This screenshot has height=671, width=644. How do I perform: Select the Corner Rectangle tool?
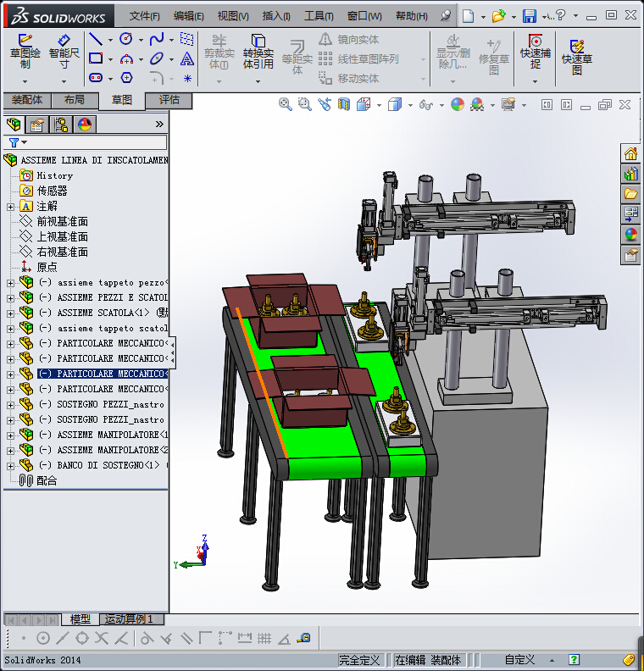pyautogui.click(x=96, y=58)
